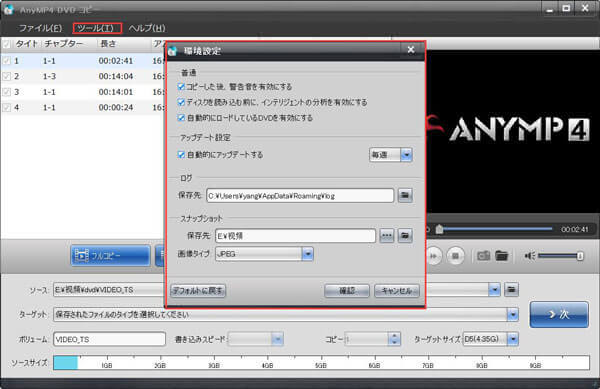Select the title row with length 00:00:24
600x389 pixels.
(x=82, y=107)
